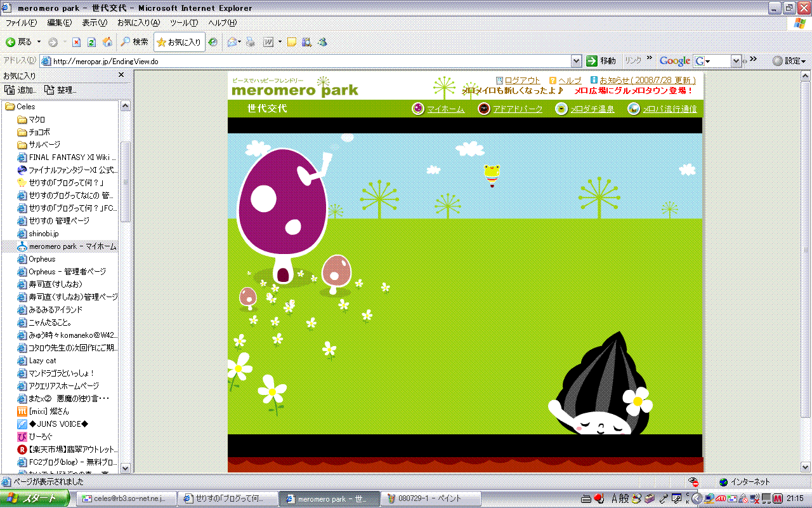Image resolution: width=812 pixels, height=508 pixels.
Task: Click the Google toolbar logo
Action: point(674,61)
